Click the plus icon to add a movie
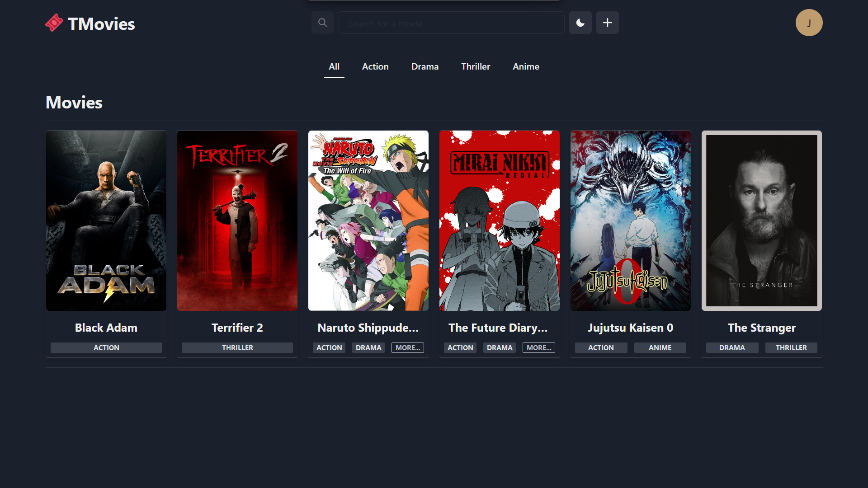868x488 pixels. coord(608,23)
